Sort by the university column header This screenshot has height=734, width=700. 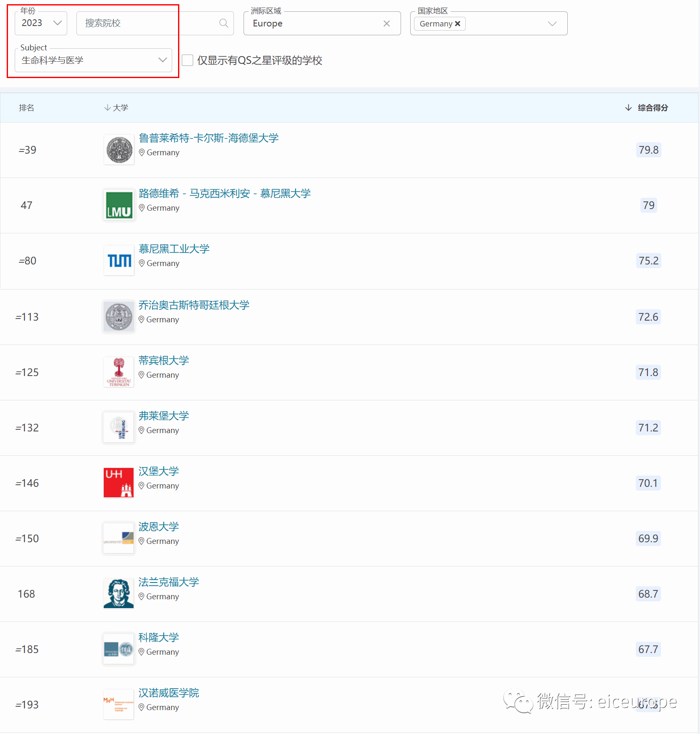(x=116, y=108)
